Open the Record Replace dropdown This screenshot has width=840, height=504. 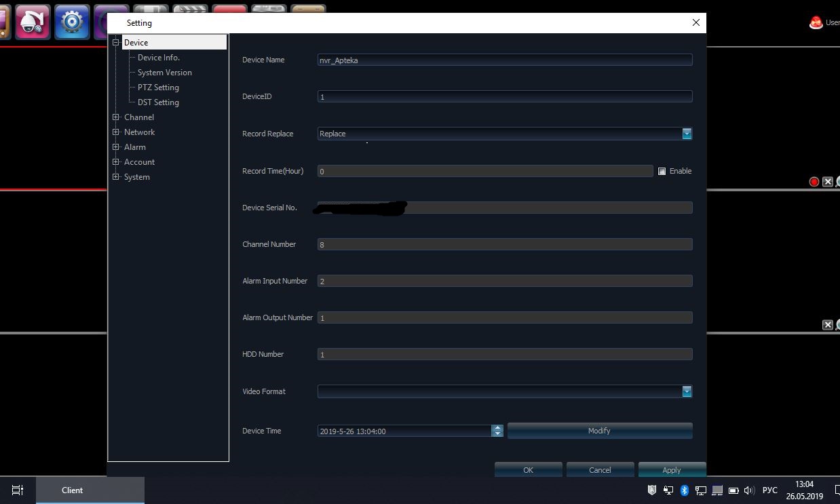(687, 134)
